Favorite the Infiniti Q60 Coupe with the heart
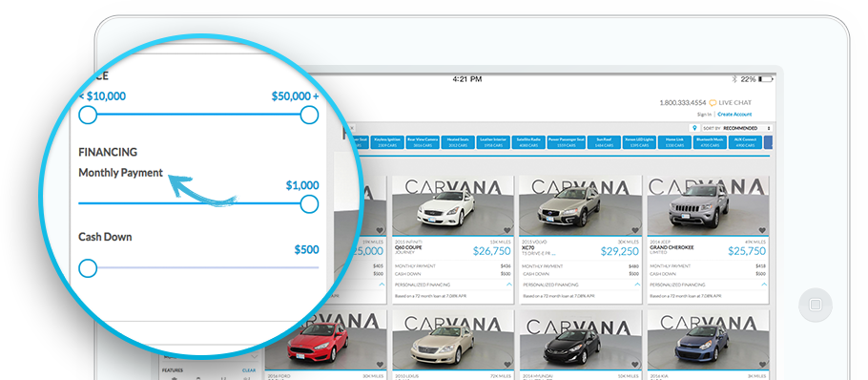 (x=507, y=230)
